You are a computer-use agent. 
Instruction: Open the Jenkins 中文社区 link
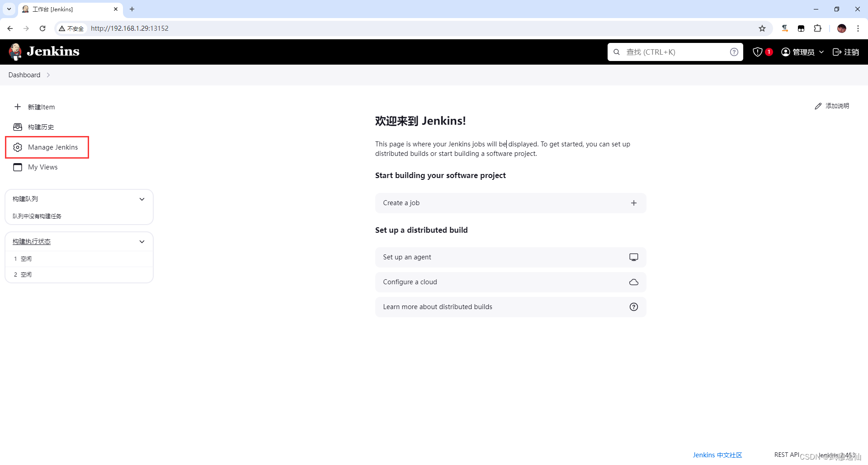click(x=717, y=455)
